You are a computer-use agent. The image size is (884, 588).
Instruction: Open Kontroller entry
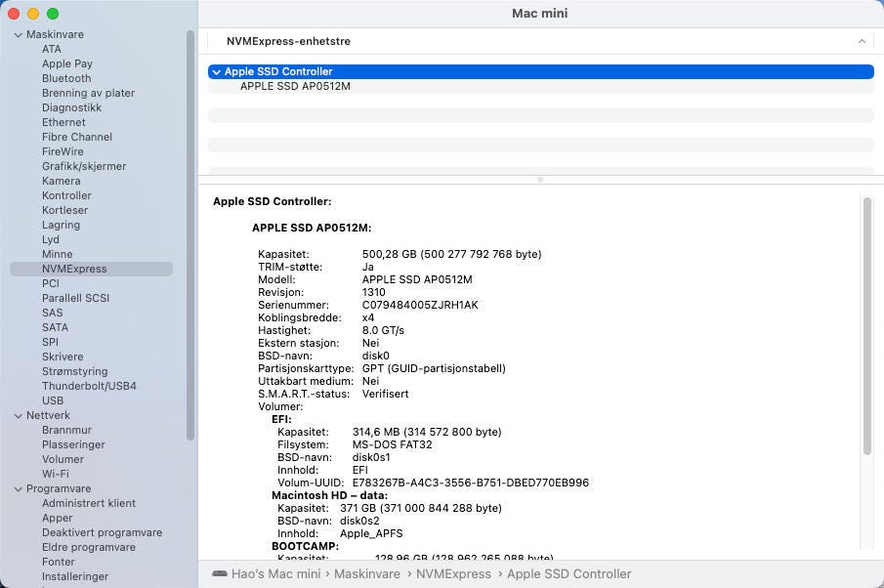click(66, 195)
